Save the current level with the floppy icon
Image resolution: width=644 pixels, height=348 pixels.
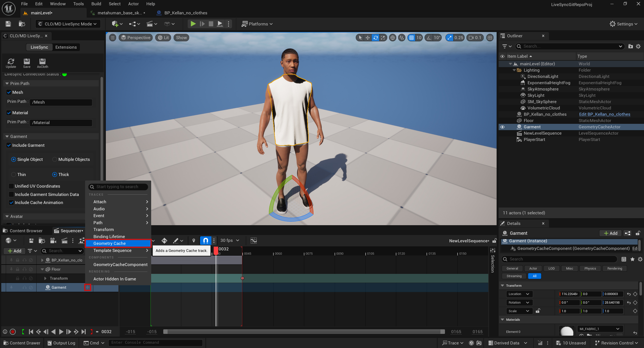(x=8, y=24)
